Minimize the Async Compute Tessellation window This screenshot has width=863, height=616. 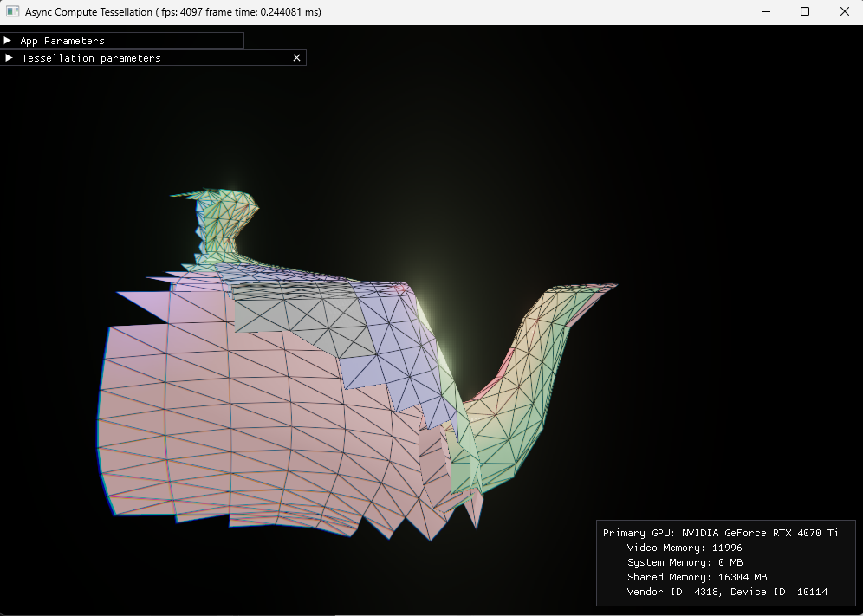pos(765,11)
